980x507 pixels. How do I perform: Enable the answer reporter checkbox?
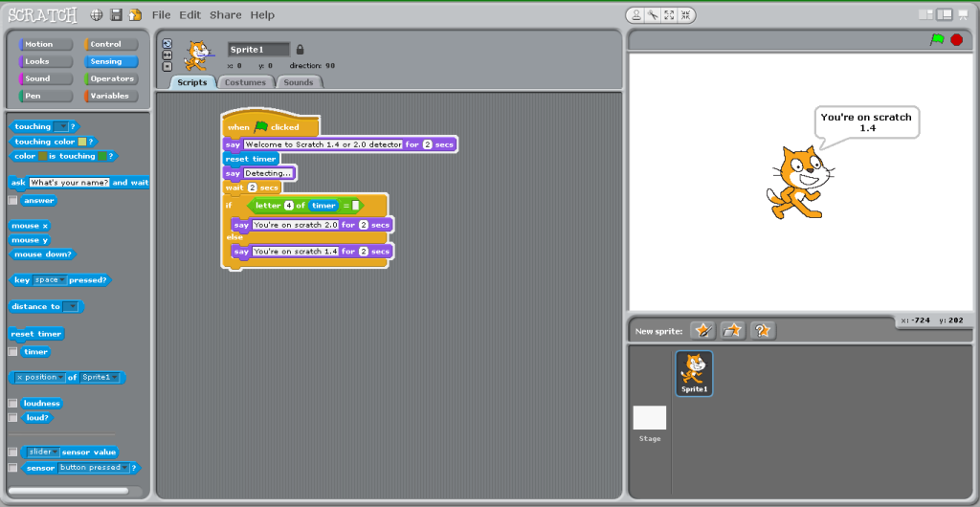[x=12, y=201]
